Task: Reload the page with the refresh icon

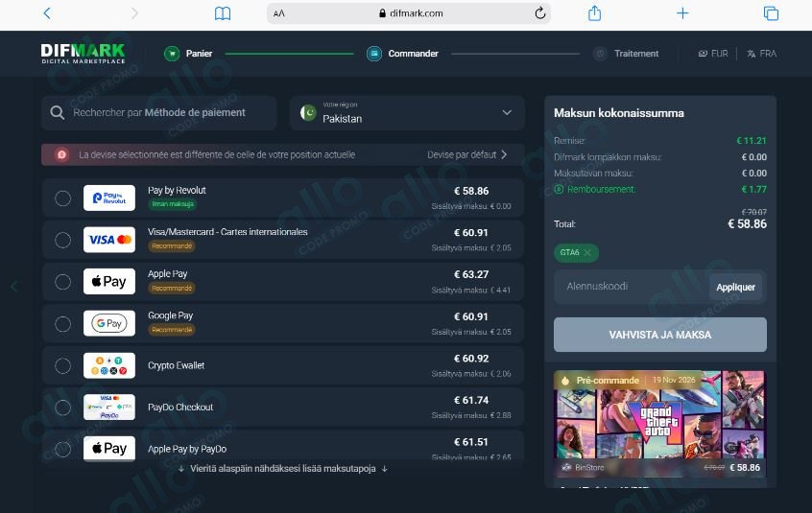Action: pyautogui.click(x=540, y=12)
